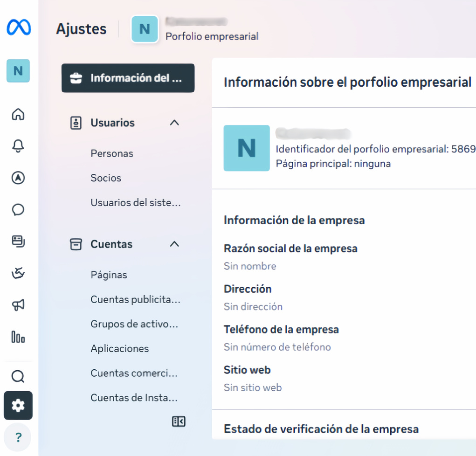476x456 pixels.
Task: Click the megaphone ads icon
Action: tap(18, 305)
